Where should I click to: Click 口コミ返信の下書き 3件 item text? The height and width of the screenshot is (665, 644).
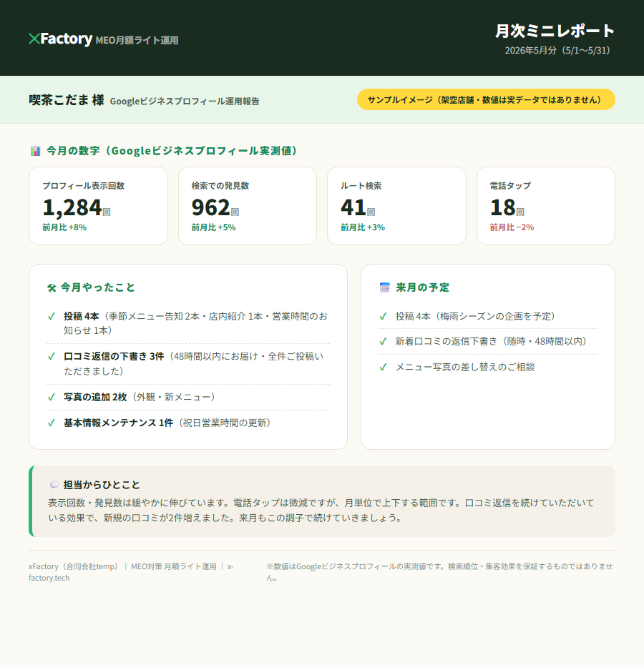click(x=114, y=357)
